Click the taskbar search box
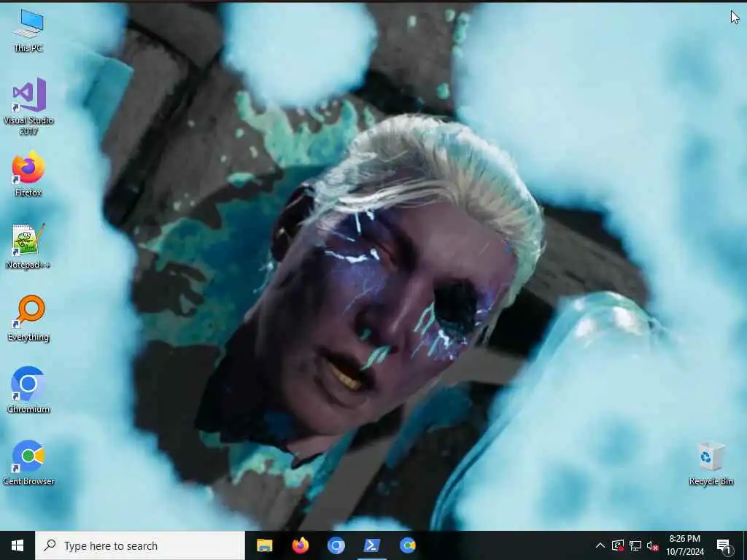The image size is (747, 560). [x=140, y=545]
